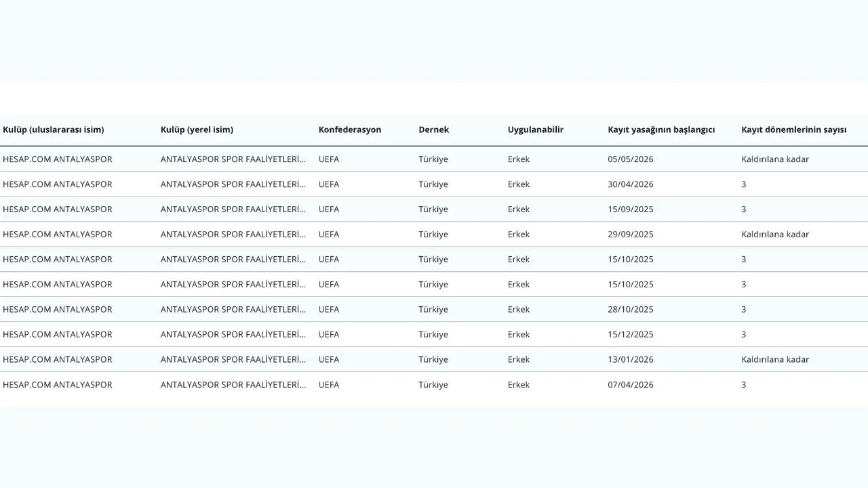
Task: Click the "Kayıt yasağının başlangıcı" column header
Action: [x=661, y=129]
